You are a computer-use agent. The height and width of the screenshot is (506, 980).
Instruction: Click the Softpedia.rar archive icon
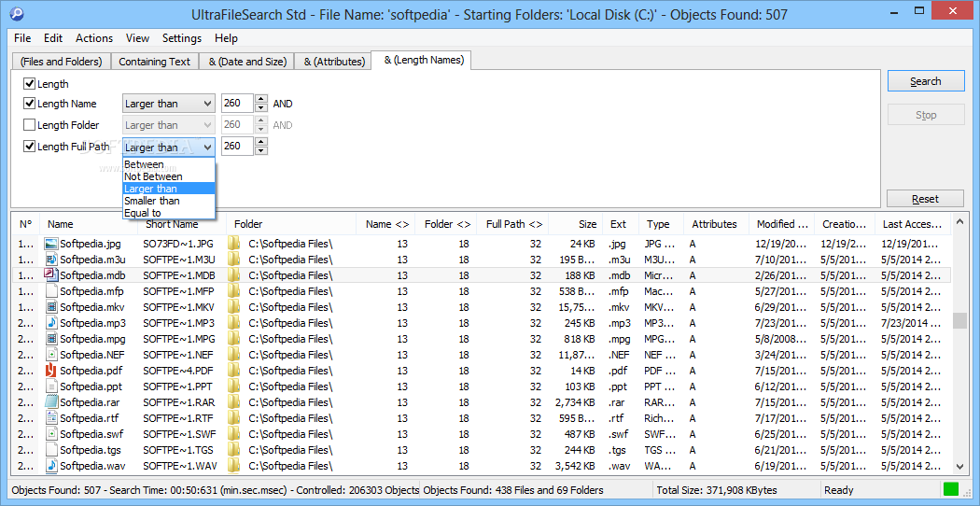coord(51,402)
